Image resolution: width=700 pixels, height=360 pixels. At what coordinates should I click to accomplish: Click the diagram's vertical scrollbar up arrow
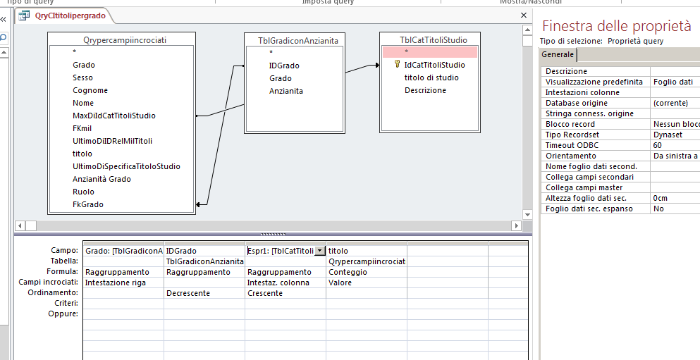click(527, 30)
